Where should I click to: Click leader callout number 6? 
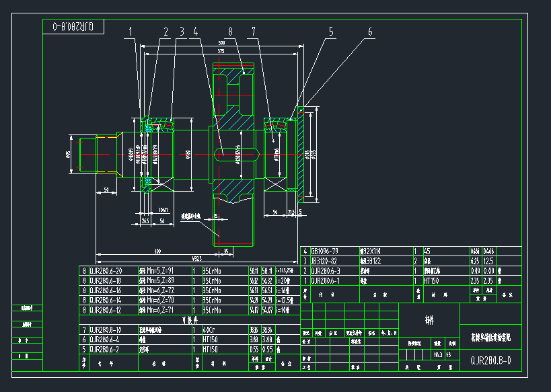pos(370,32)
